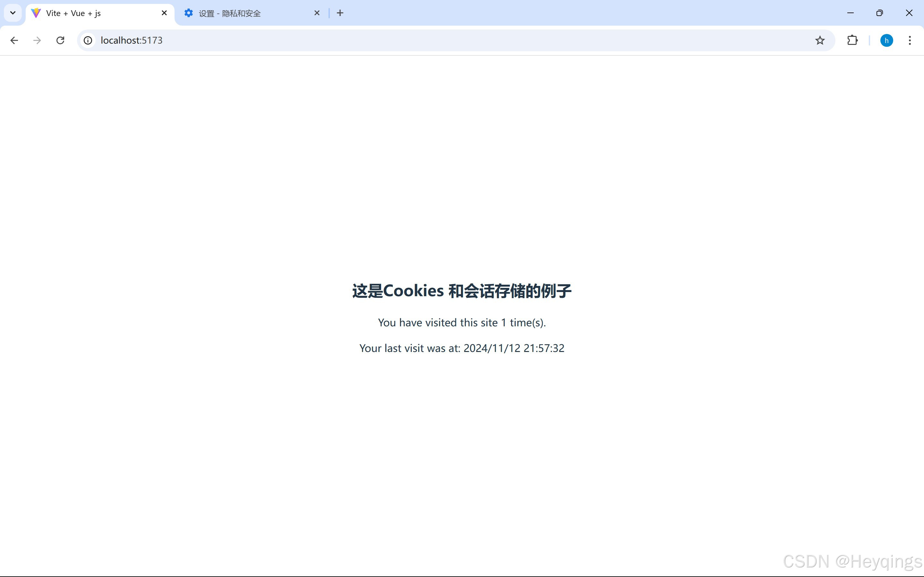Click the visit count text

(462, 323)
